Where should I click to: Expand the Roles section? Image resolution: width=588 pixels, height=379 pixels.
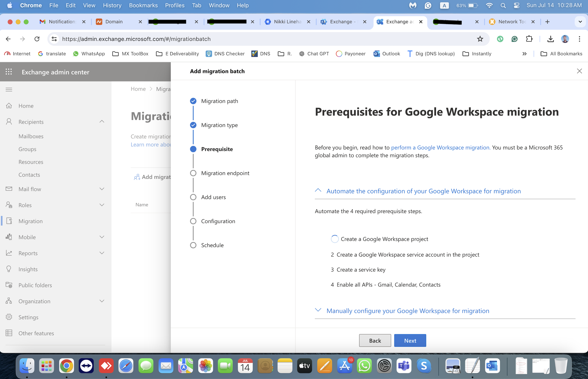click(102, 205)
